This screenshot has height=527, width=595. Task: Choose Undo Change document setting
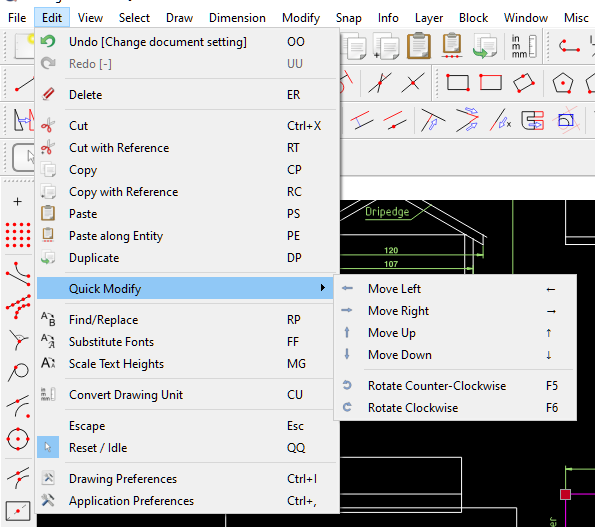point(187,42)
